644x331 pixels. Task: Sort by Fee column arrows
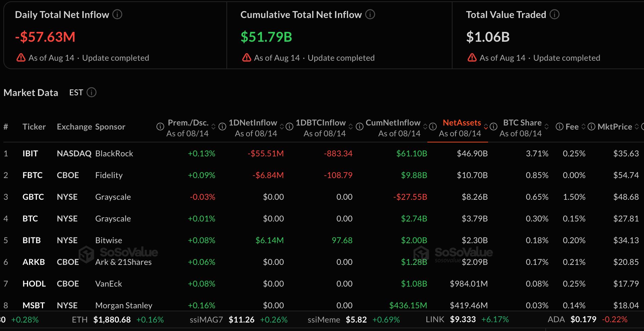(x=583, y=127)
